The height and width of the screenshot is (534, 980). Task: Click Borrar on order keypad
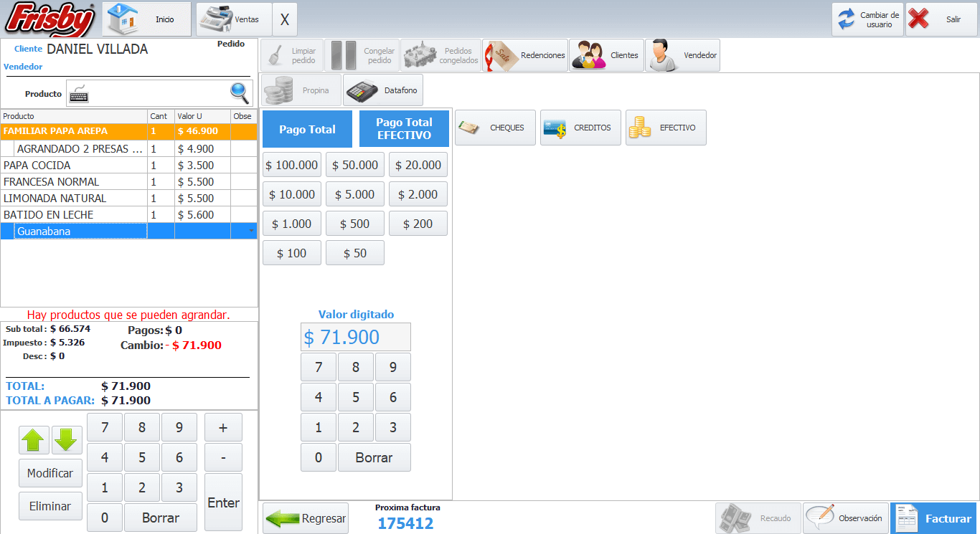(x=161, y=518)
